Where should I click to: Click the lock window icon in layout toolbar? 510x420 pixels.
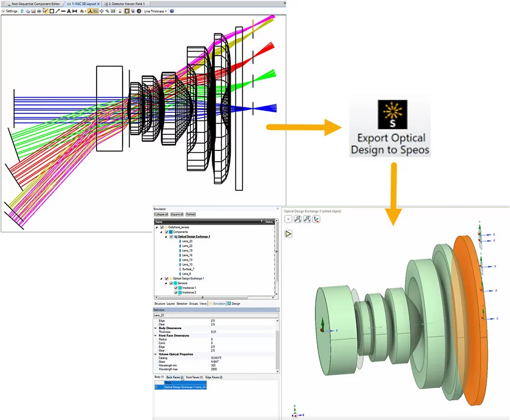coord(120,11)
